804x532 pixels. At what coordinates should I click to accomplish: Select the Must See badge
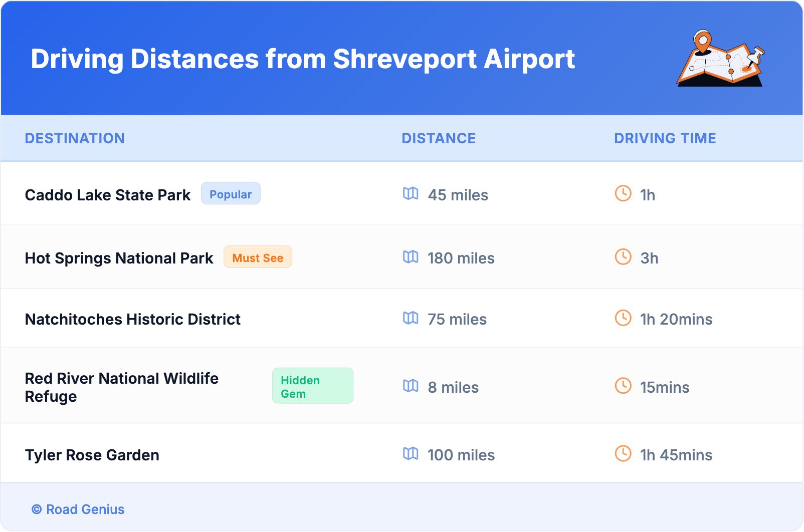point(258,257)
